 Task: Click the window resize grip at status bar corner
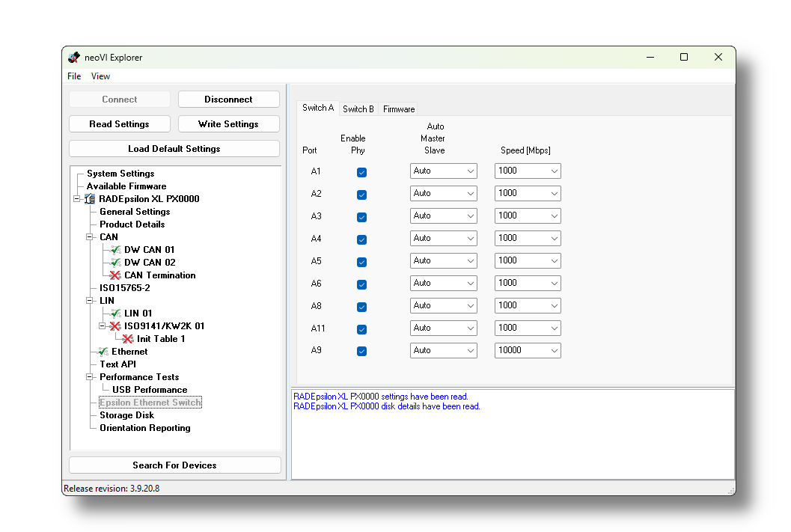[x=731, y=491]
